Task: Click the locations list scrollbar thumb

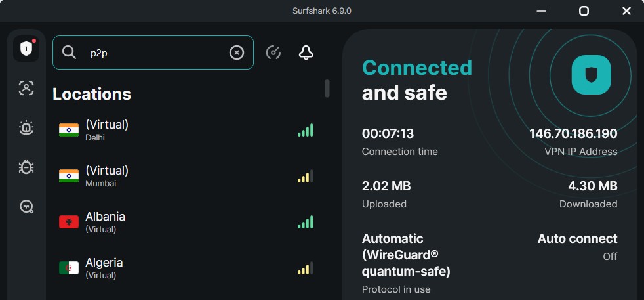Action: [327, 89]
